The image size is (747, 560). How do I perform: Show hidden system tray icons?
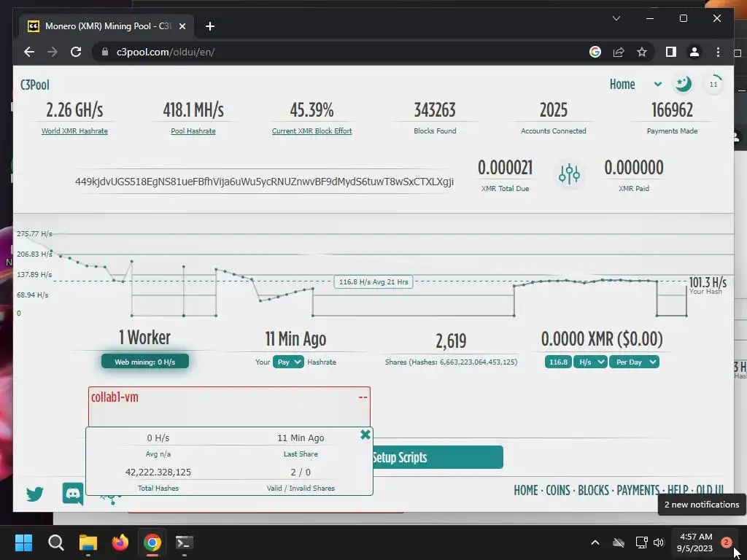pyautogui.click(x=595, y=542)
